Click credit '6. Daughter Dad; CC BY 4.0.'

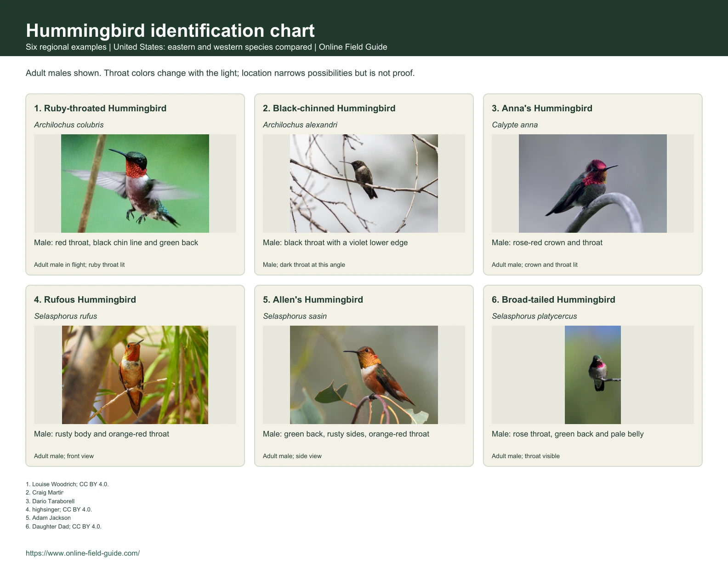point(63,526)
